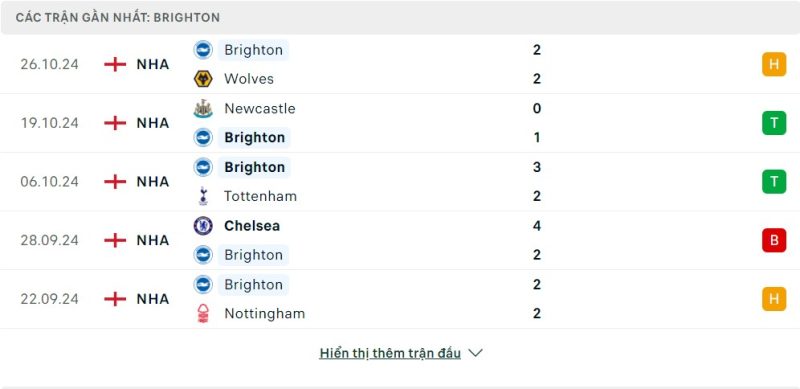This screenshot has height=389, width=800.
Task: Expand more matches with the chevron arrow
Action: 476,353
